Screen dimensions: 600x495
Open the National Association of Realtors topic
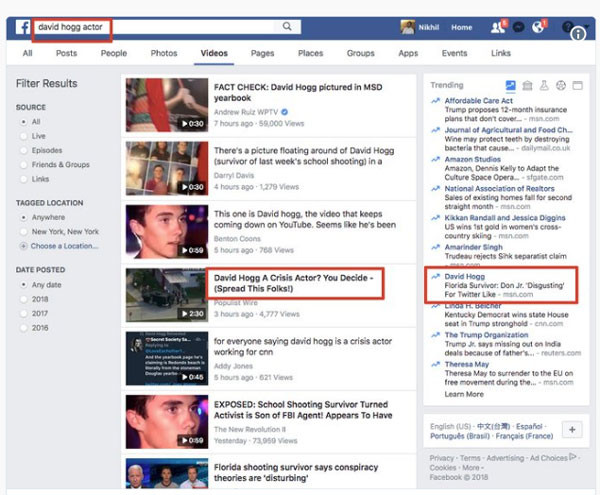click(x=499, y=189)
